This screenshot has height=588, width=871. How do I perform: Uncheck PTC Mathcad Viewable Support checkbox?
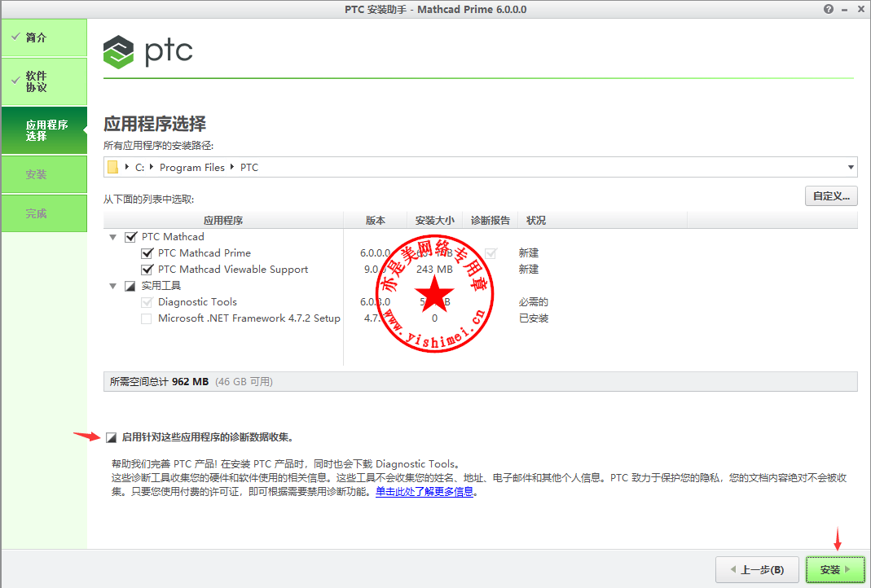point(147,270)
